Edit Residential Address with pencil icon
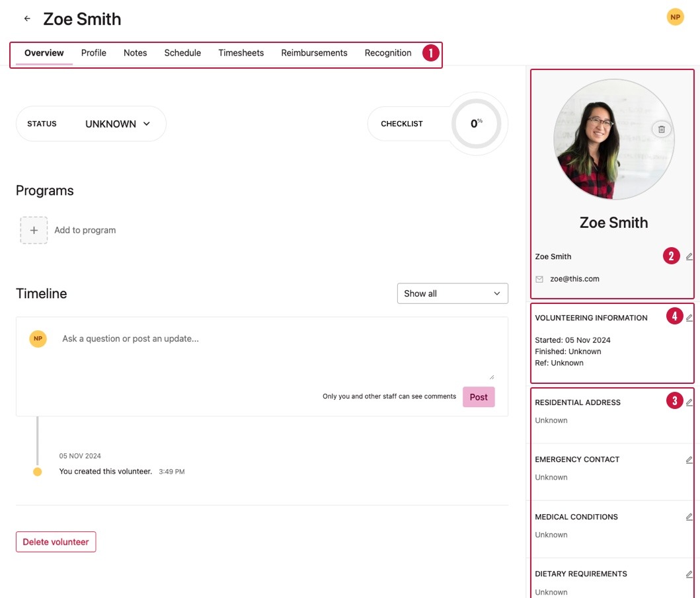 point(689,402)
